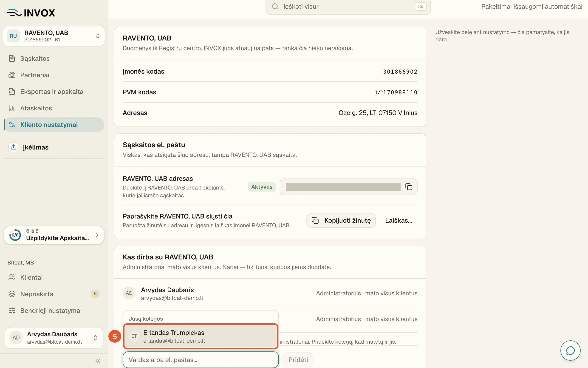
Task: Collapse the sidebar with double-chevron icon
Action: click(98, 361)
